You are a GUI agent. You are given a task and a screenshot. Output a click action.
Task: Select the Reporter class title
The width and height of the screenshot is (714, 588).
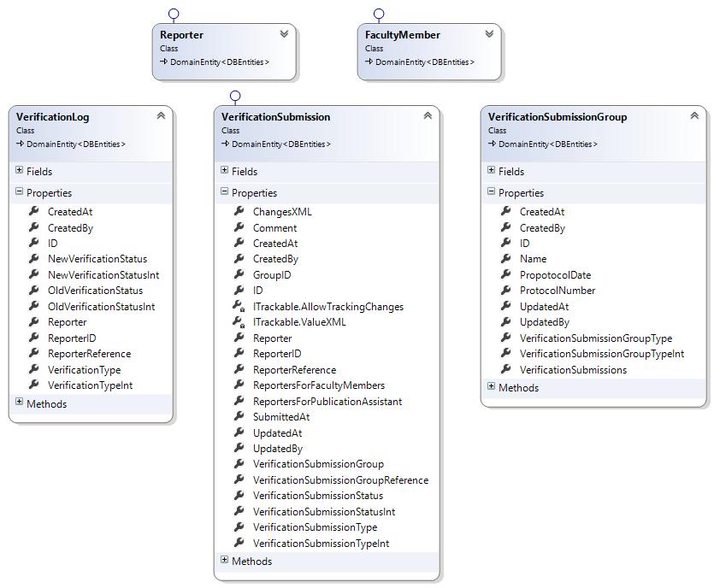(181, 35)
